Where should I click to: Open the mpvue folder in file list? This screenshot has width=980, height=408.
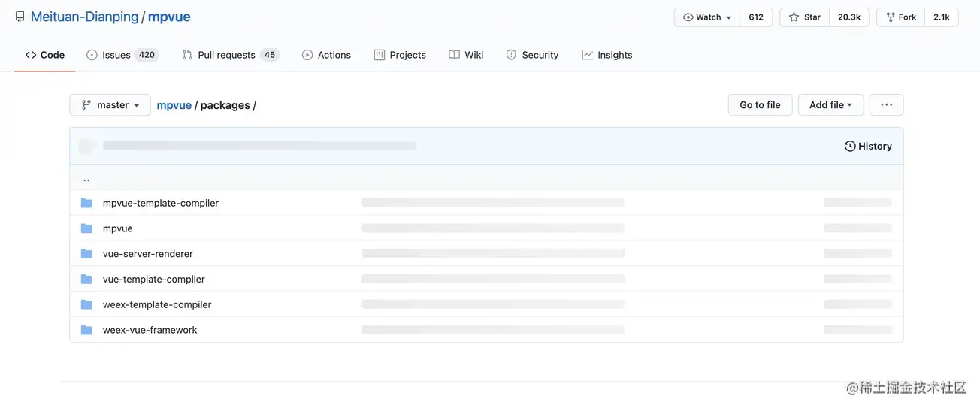117,228
